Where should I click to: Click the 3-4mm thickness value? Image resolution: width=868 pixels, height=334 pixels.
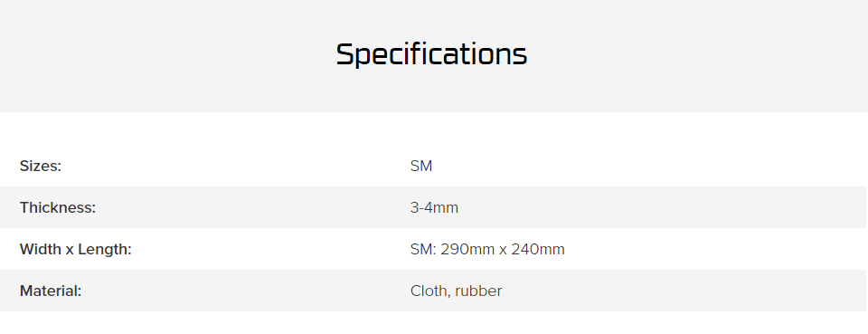[434, 207]
